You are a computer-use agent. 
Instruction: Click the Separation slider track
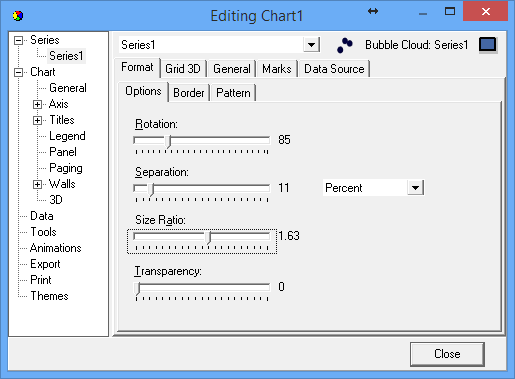click(201, 188)
